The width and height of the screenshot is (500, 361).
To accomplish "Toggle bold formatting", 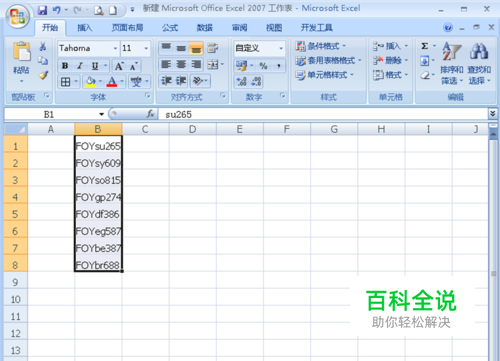I will click(65, 66).
